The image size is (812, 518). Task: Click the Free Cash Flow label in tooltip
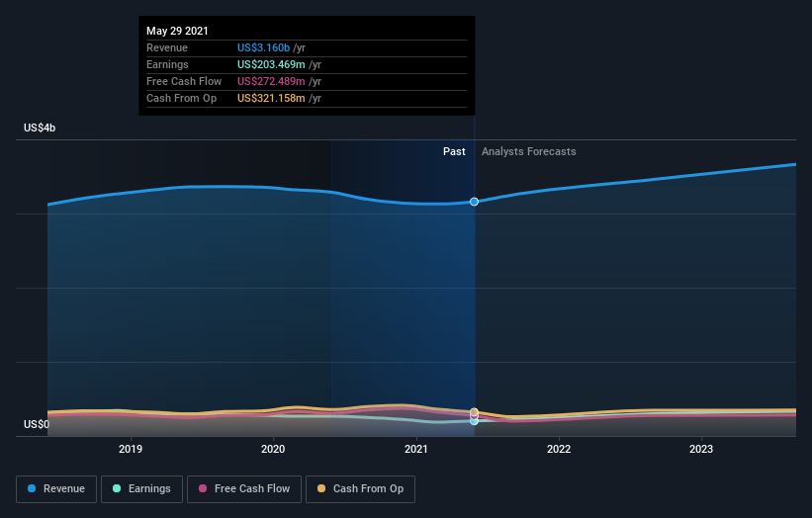pyautogui.click(x=184, y=81)
